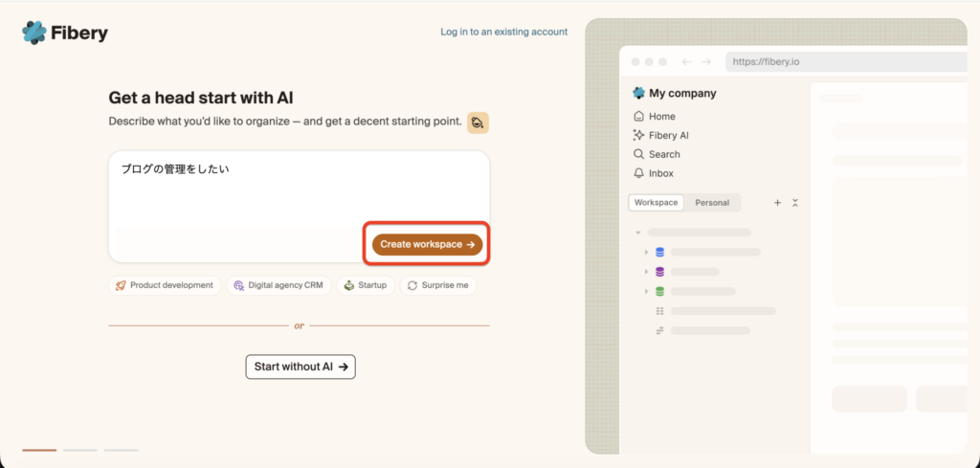Viewport: 980px width, 468px height.
Task: Click the collapse-all arrows icon
Action: pyautogui.click(x=795, y=203)
